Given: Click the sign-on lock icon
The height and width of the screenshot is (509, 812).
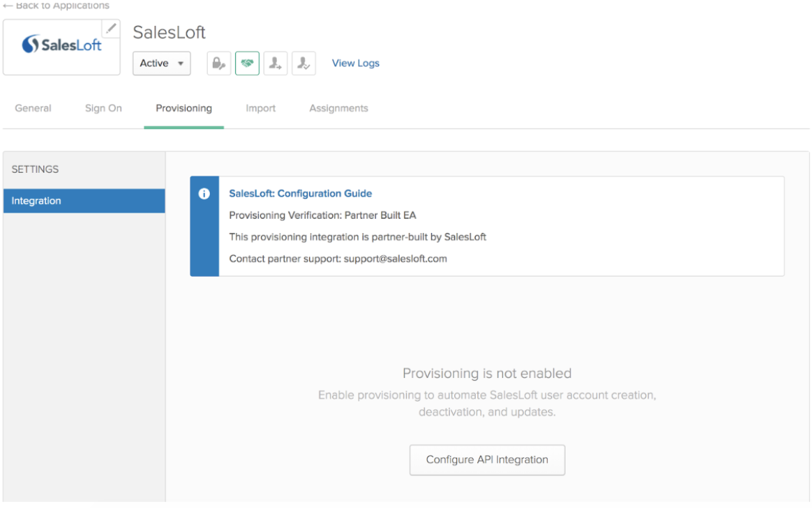Looking at the screenshot, I should click(218, 63).
